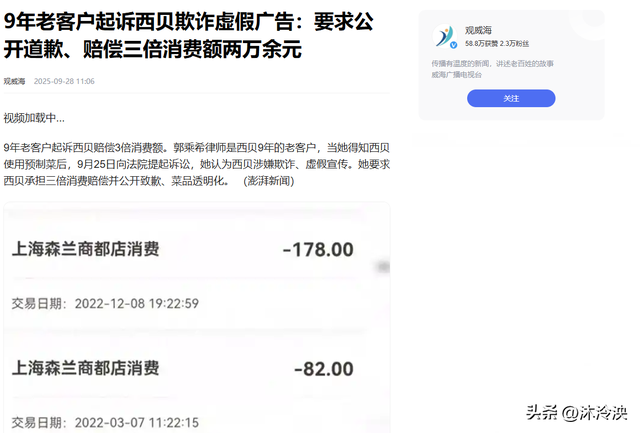Click the blue verified badge on avatar
The height and width of the screenshot is (433, 640).
coord(453,45)
